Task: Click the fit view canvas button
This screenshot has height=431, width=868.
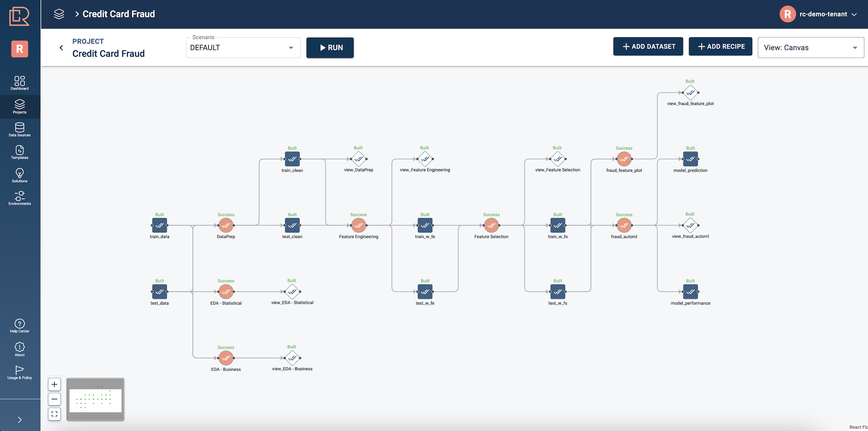Action: pyautogui.click(x=54, y=414)
